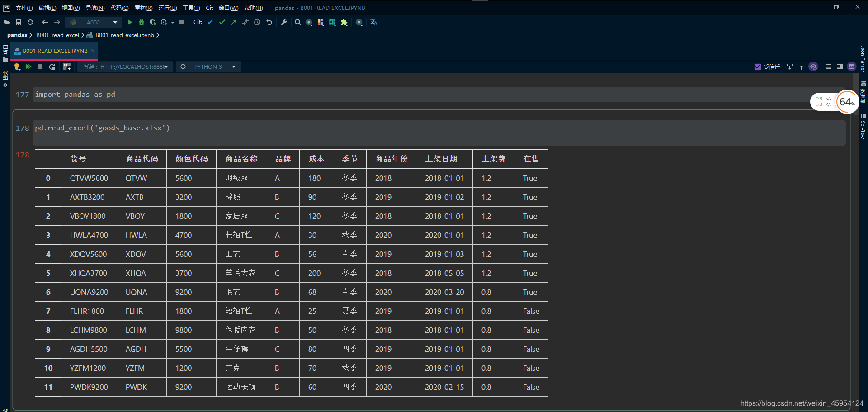Click the main toolbar Stop square icon

182,22
